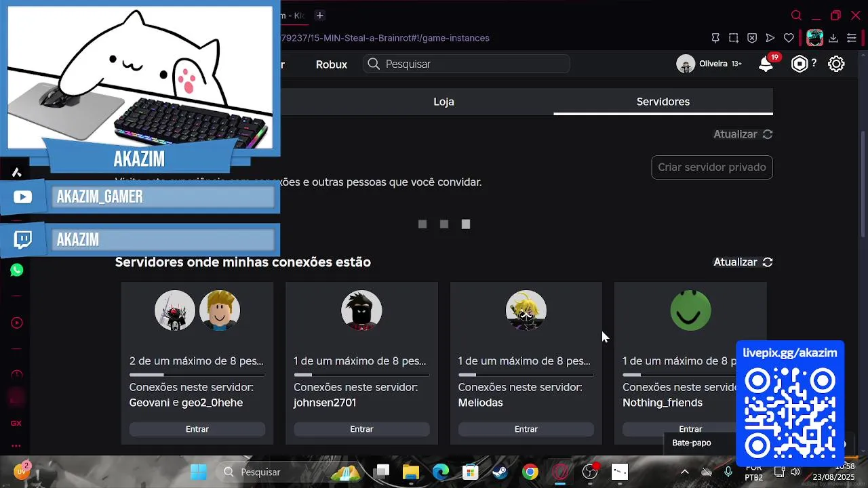Click POR PTB2 language indicator in tray
The image size is (868, 488).
tap(754, 472)
